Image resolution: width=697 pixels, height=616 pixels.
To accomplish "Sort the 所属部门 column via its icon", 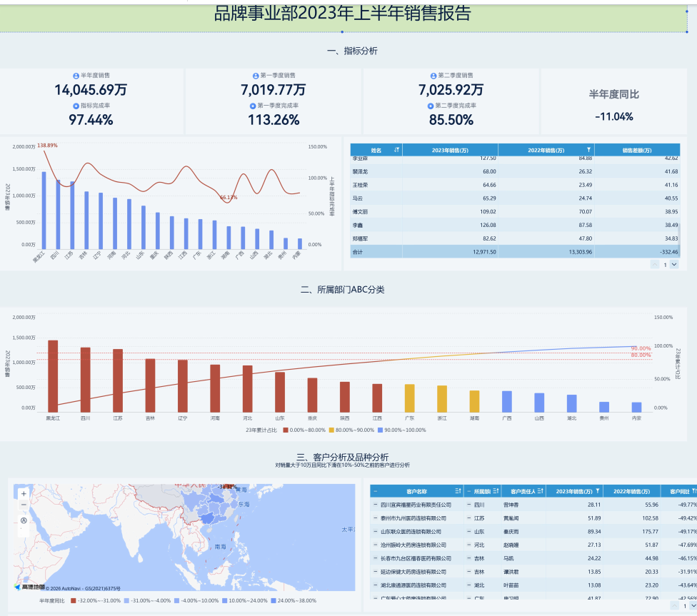I will coord(496,491).
